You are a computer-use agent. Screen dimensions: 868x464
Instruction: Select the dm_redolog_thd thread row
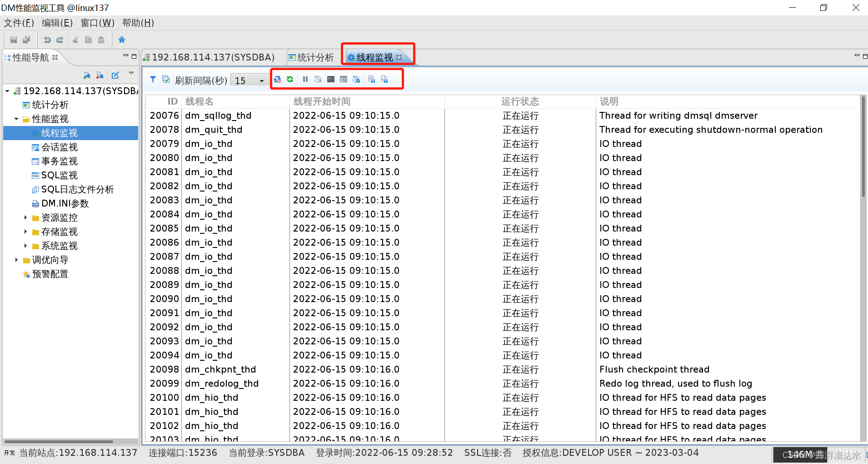tap(503, 383)
